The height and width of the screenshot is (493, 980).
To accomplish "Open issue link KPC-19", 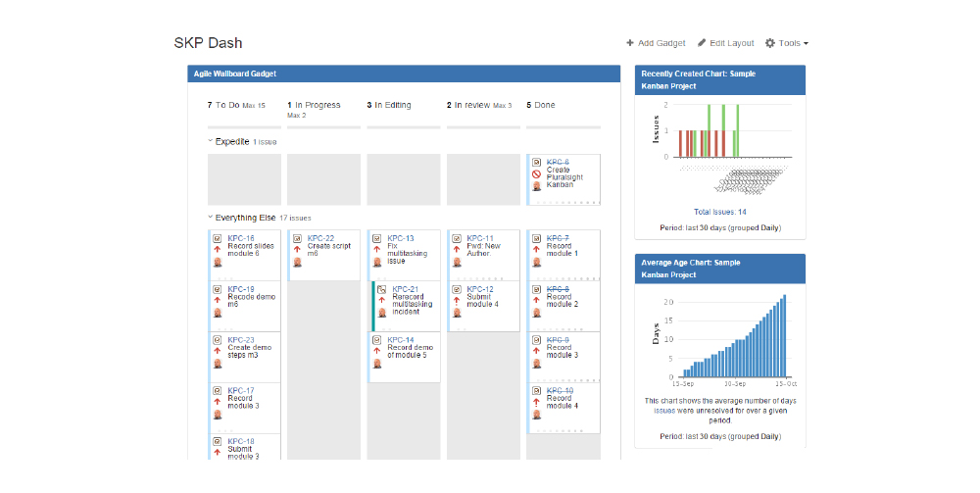I will [241, 289].
